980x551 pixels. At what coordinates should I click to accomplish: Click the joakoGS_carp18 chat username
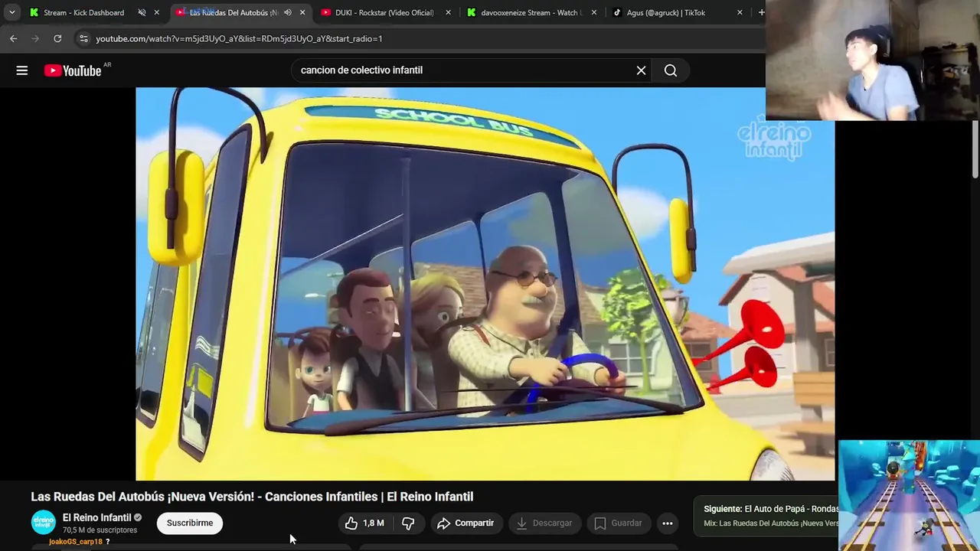click(76, 542)
